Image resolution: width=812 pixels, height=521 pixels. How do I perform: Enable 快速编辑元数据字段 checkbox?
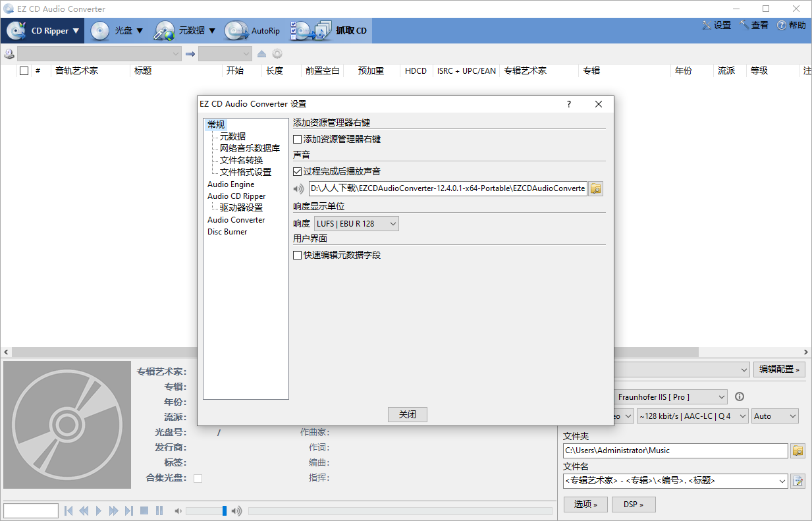[x=297, y=255]
